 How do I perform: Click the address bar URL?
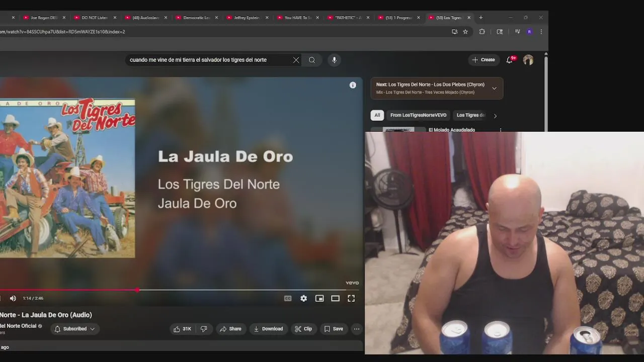62,32
